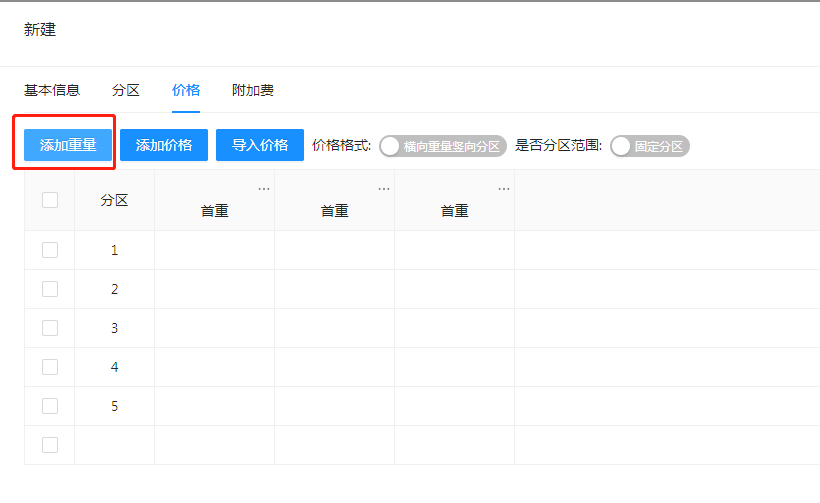This screenshot has height=503, width=820.
Task: Click third 首重 price cell in row 5
Action: [x=454, y=406]
